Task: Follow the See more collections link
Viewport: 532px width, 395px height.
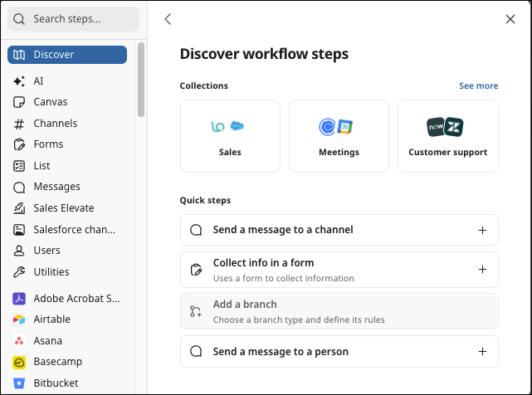Action: pos(478,85)
